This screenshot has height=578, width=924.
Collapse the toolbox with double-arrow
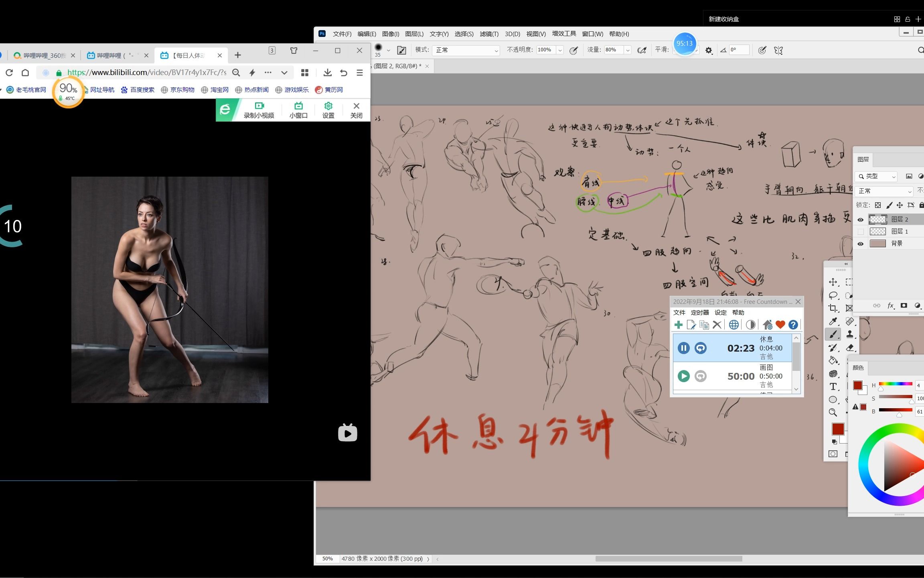point(846,264)
